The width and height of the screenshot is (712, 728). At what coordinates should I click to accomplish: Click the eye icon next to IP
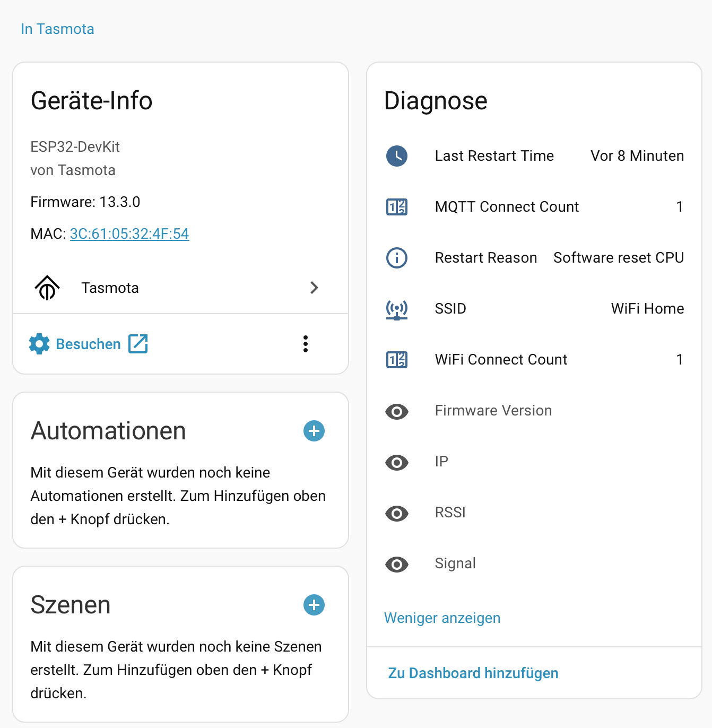point(397,462)
